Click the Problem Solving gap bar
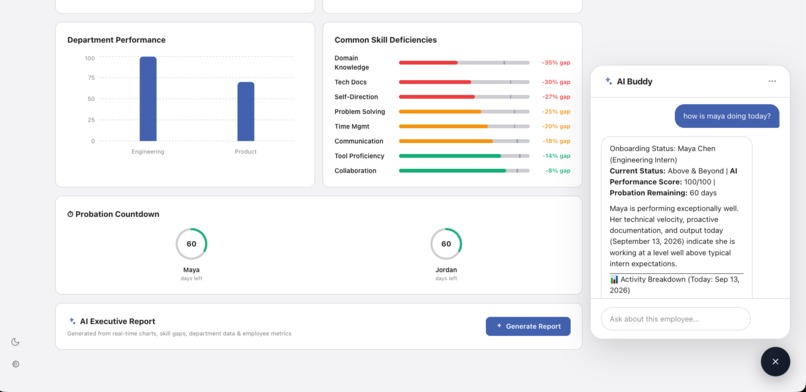The image size is (806, 392). pos(464,111)
